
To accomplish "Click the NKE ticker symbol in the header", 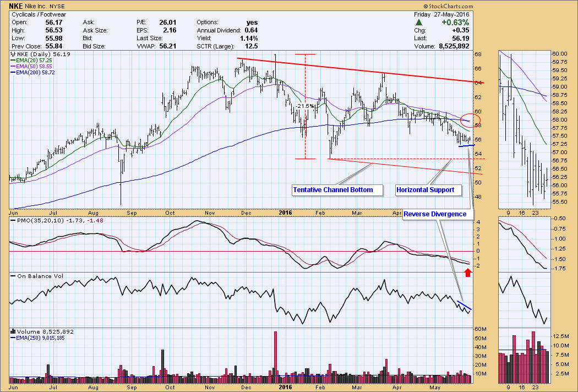I will click(15, 6).
